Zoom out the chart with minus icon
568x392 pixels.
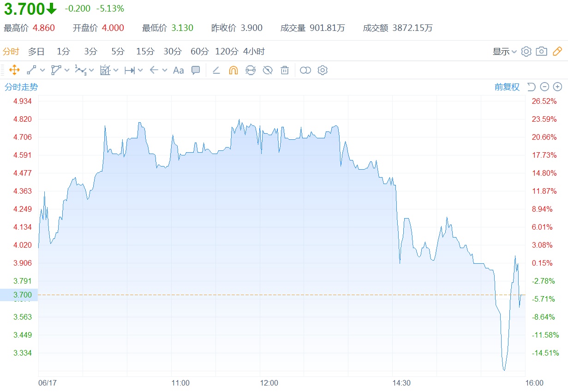[x=545, y=87]
